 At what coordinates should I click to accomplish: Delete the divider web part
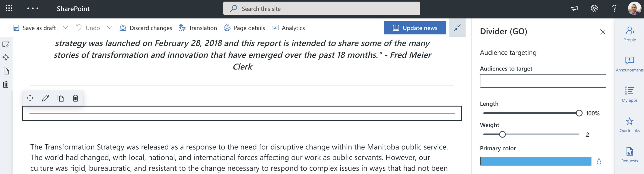(x=76, y=98)
